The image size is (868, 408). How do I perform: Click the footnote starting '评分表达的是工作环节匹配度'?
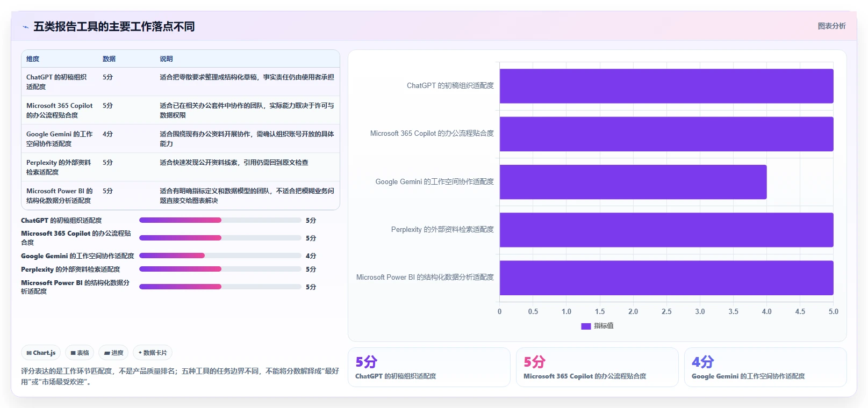[x=180, y=376]
